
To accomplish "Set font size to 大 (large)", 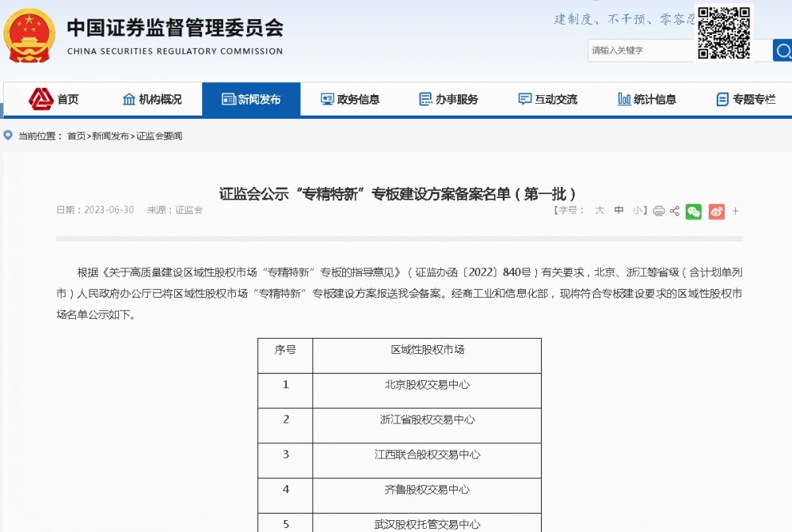I will [x=600, y=210].
